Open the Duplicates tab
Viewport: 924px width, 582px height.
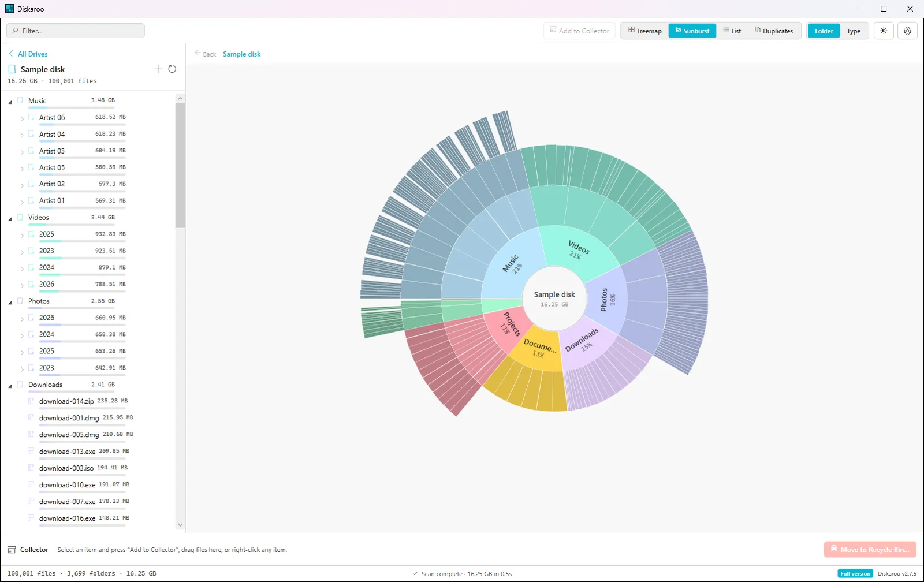tap(774, 31)
